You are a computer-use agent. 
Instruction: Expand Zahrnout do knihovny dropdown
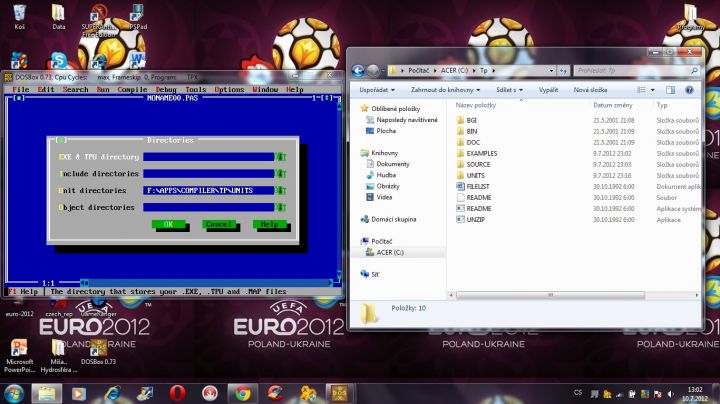445,90
